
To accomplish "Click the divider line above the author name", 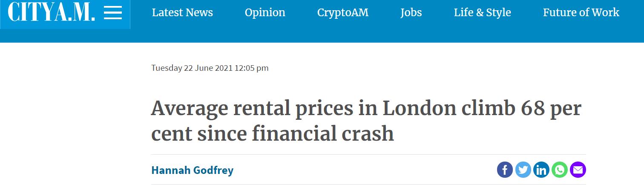I will (368, 154).
